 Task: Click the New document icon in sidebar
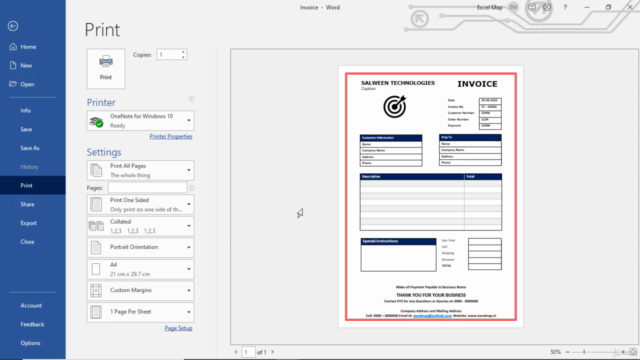point(13,65)
